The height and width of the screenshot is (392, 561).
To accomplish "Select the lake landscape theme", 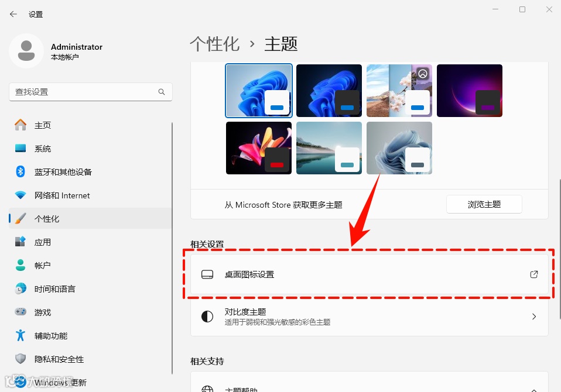I will pyautogui.click(x=329, y=148).
